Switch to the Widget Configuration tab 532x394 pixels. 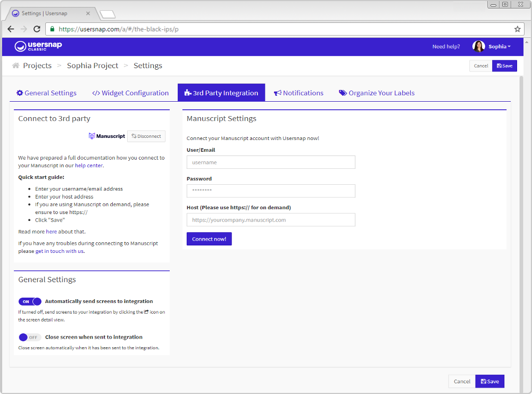click(x=130, y=93)
